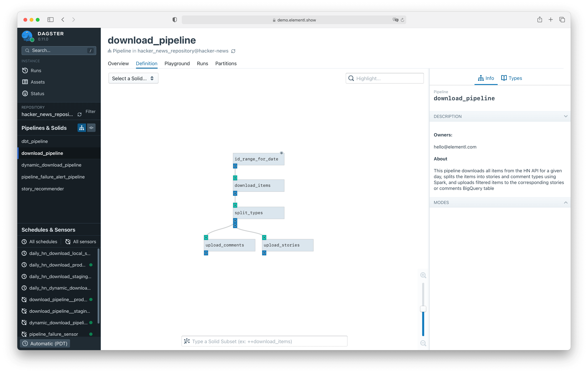Switch to the Playground tab
Viewport: 588px width, 373px height.
click(x=177, y=64)
